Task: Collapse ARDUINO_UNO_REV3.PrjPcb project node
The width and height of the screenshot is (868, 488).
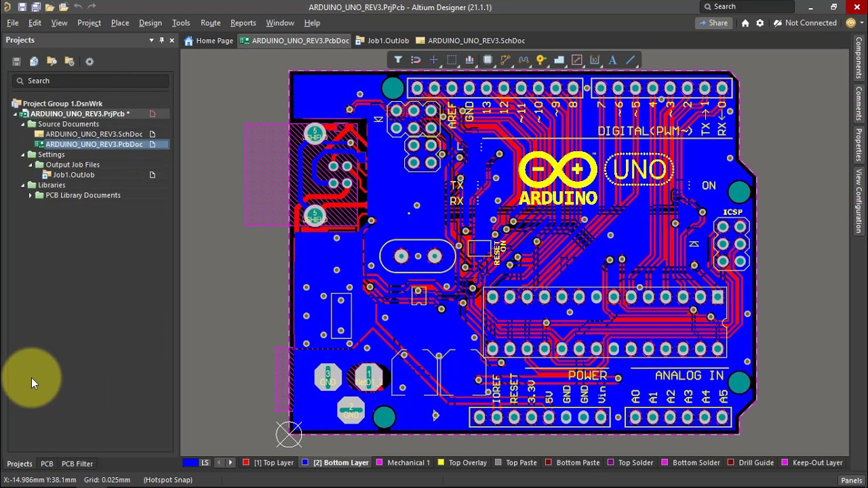Action: (x=15, y=114)
